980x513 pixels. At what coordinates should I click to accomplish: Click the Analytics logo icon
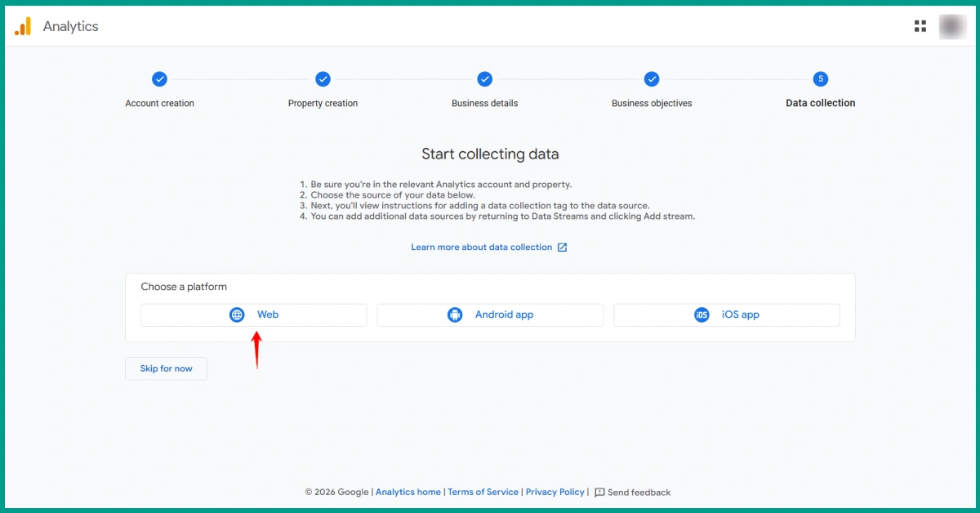tap(22, 25)
